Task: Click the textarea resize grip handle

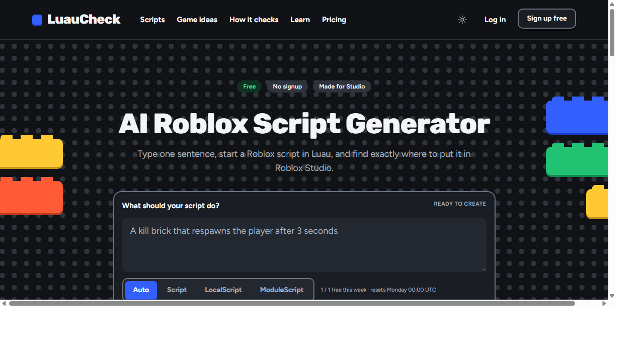Action: click(x=484, y=269)
